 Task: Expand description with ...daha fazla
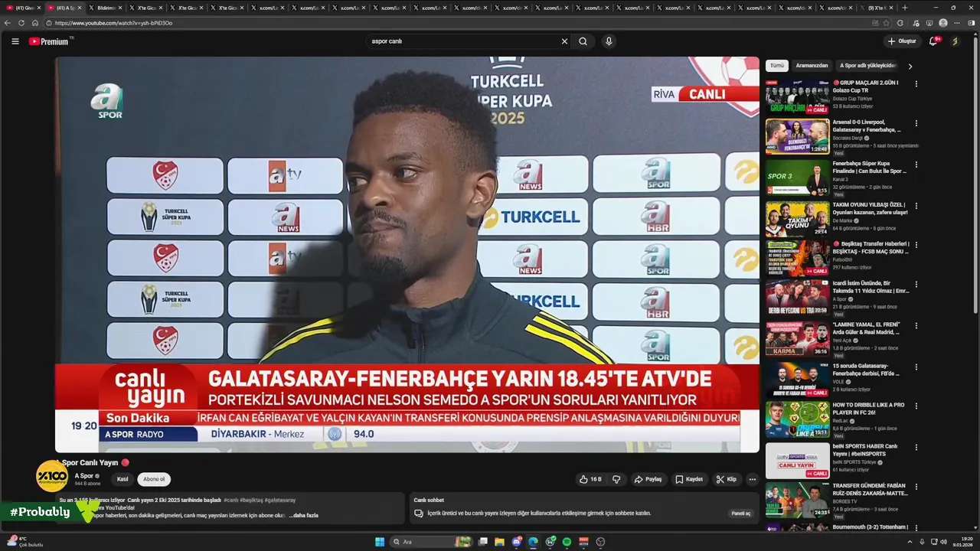click(x=303, y=515)
